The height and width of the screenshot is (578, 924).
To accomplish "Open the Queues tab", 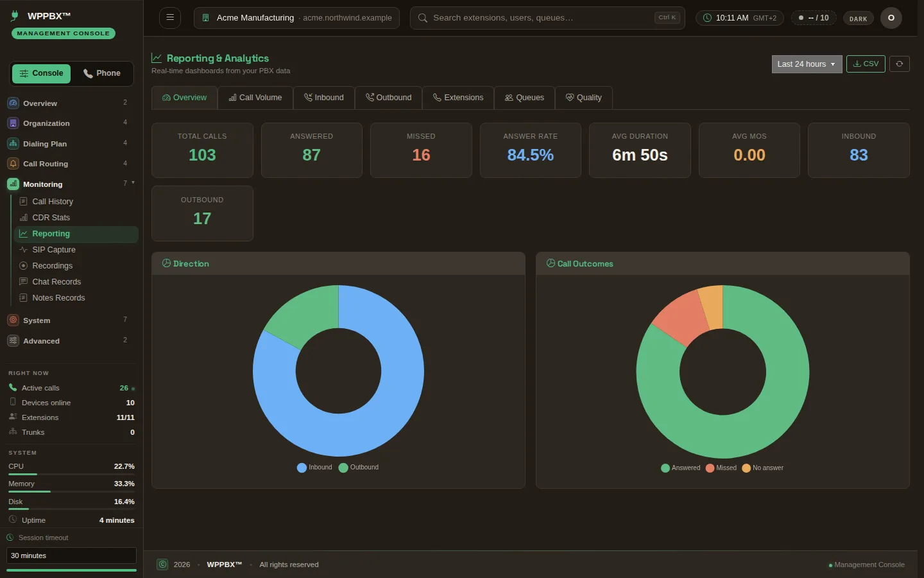I will coord(524,98).
